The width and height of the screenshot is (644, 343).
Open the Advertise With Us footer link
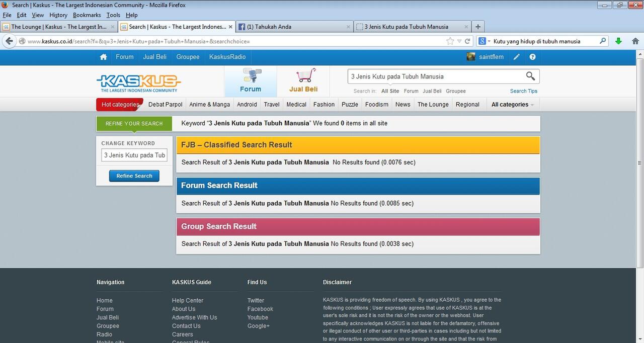pos(194,317)
